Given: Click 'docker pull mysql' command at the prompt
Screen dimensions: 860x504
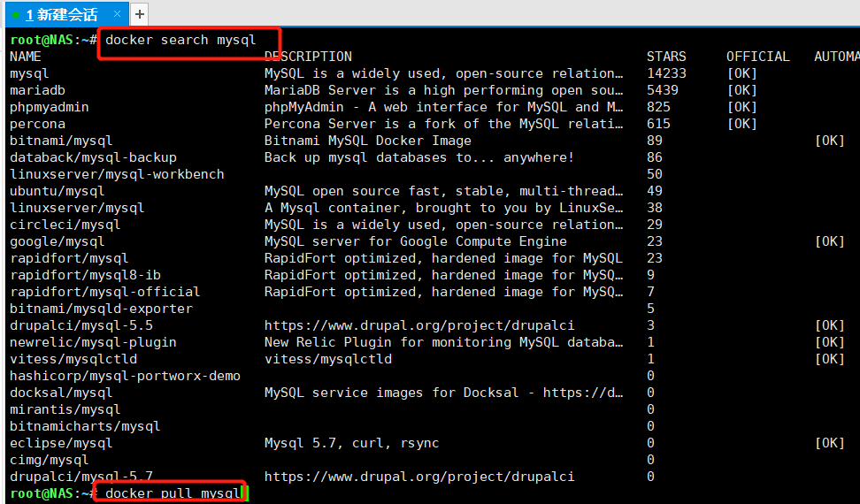Looking at the screenshot, I should (x=173, y=493).
